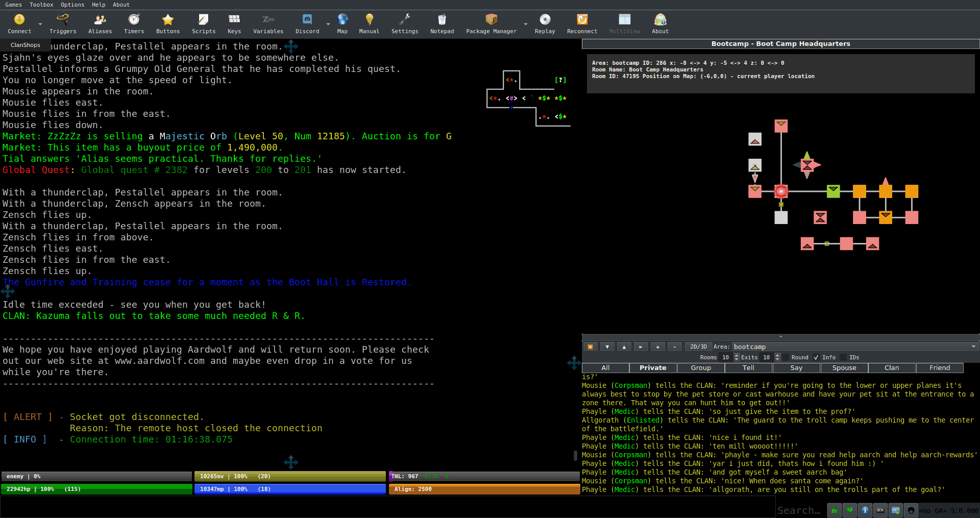Screen dimensions: 980x518
Task: Open the Aliases editor
Action: [x=100, y=24]
